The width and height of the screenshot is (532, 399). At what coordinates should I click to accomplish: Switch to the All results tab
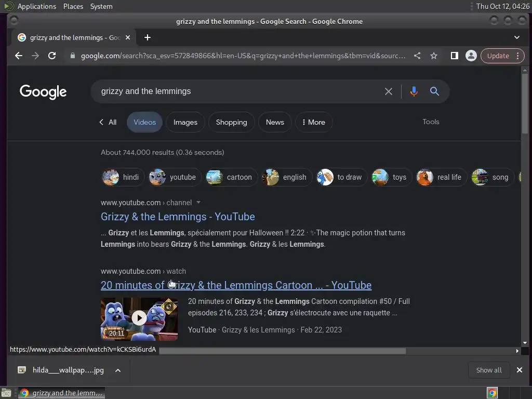tap(108, 122)
